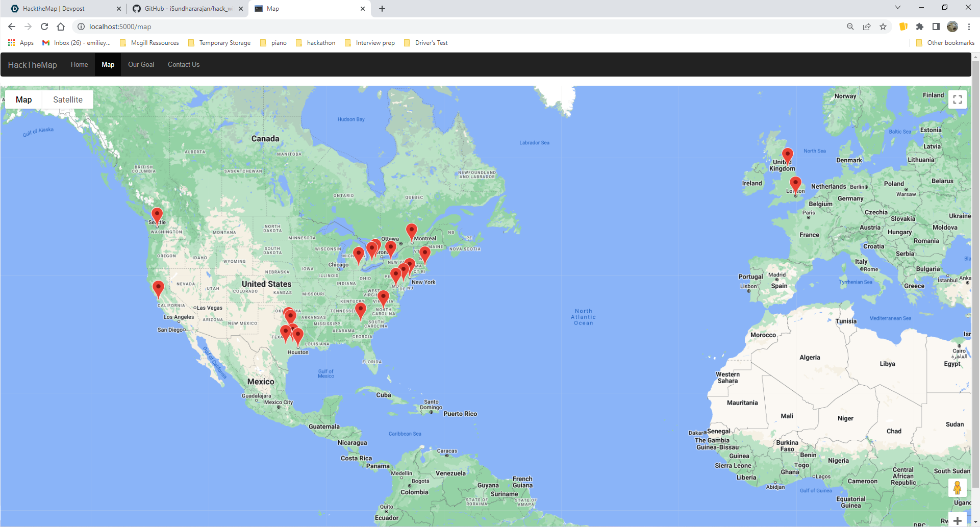Open piano bookmark folder

[273, 43]
